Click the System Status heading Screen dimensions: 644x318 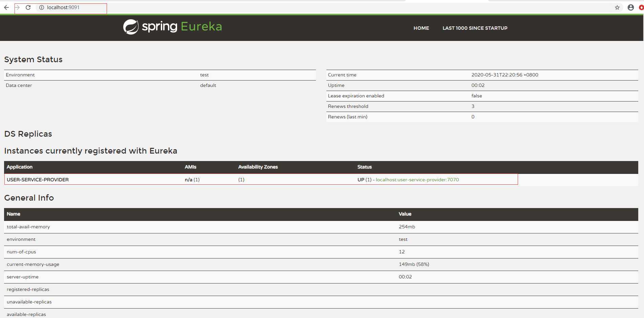[33, 60]
